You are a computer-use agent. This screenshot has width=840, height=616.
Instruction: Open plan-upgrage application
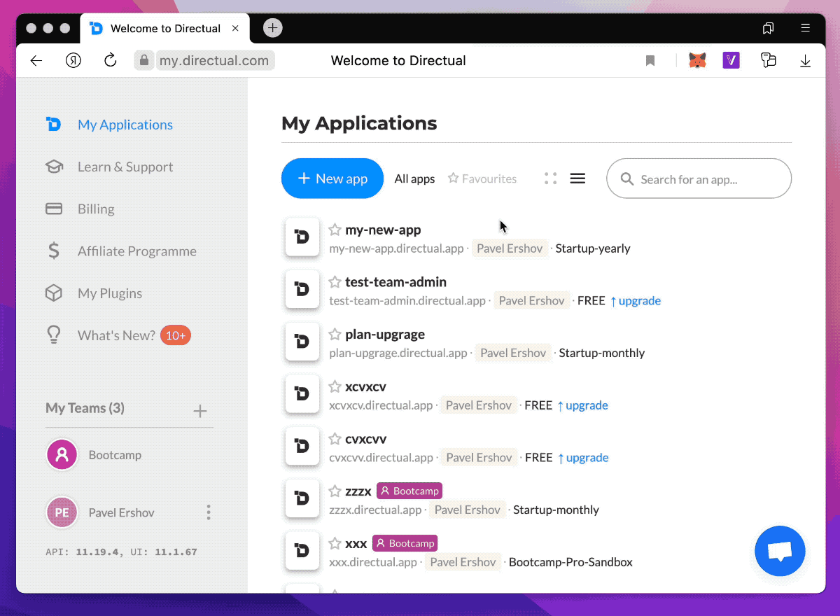[x=385, y=334]
